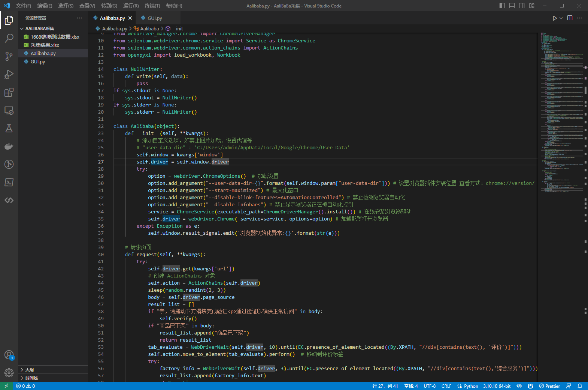
Task: Open the run button dropdown arrow
Action: (561, 18)
